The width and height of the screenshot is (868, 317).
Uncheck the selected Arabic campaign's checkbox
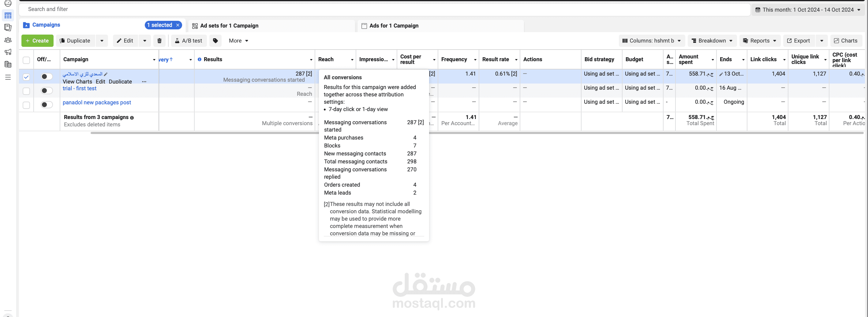[26, 77]
